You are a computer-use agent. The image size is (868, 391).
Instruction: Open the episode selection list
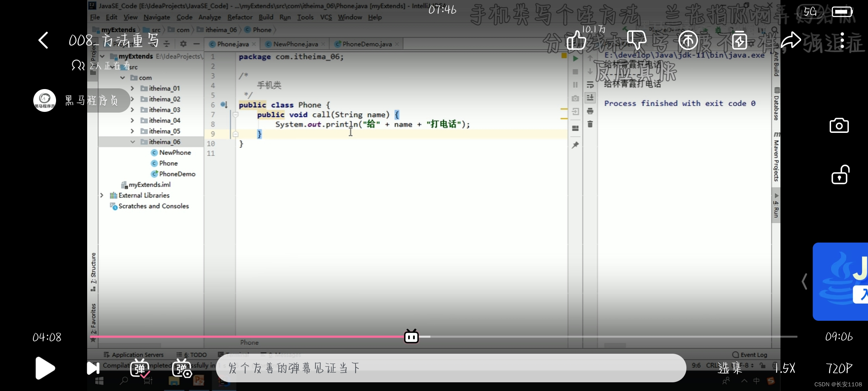click(x=730, y=368)
